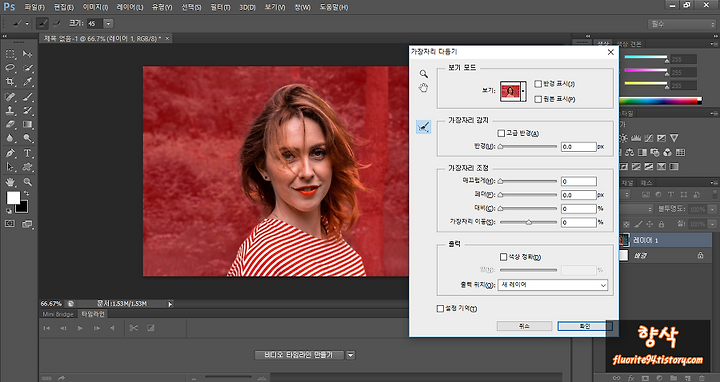
Task: Select the Dodge tool
Action: [28, 138]
